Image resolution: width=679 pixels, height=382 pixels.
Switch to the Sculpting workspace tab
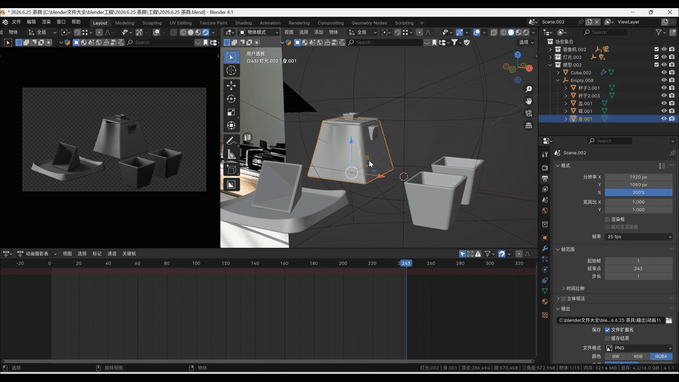152,23
